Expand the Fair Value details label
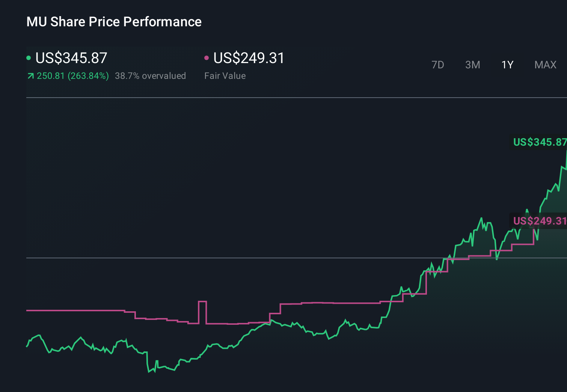Screen dimensions: 567x392 pos(225,75)
